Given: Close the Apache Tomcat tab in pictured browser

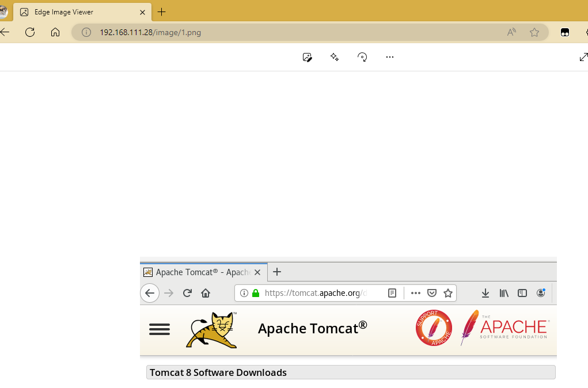Looking at the screenshot, I should pos(257,272).
